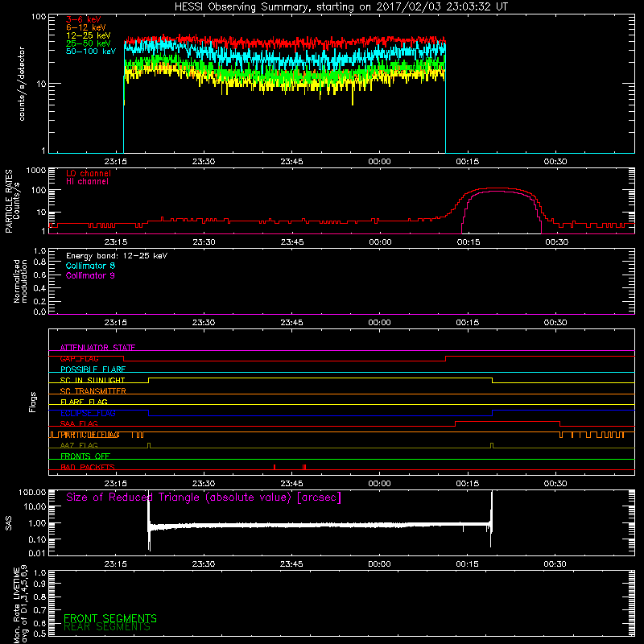
Task: Click the GAP_FLAG label
Action: point(79,358)
